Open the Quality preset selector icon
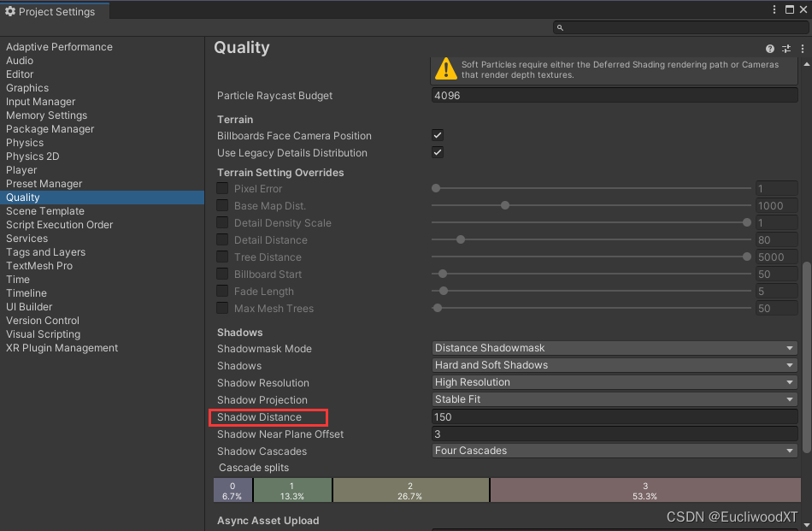Viewport: 812px width, 531px height. pyautogui.click(x=786, y=49)
